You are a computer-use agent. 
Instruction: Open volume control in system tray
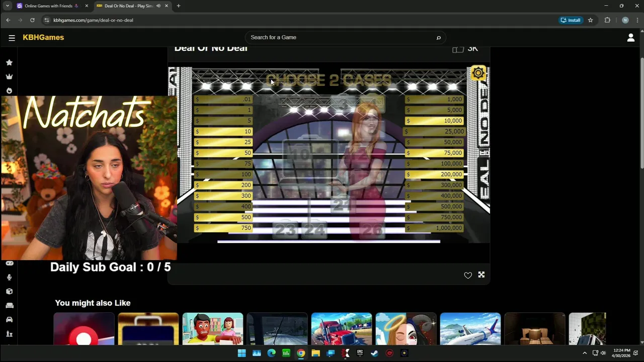[x=603, y=353]
